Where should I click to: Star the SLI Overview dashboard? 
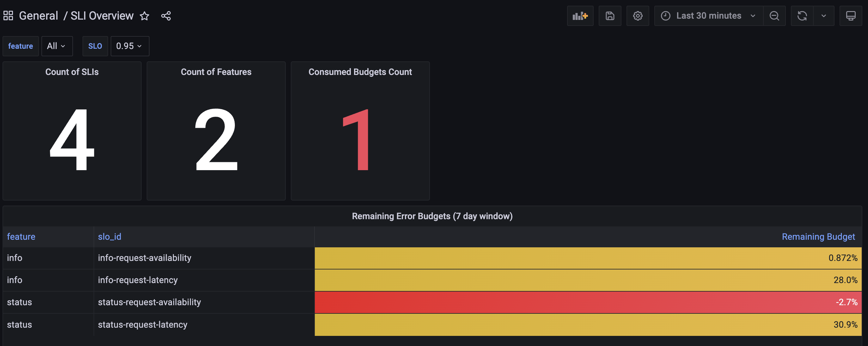[x=144, y=16]
